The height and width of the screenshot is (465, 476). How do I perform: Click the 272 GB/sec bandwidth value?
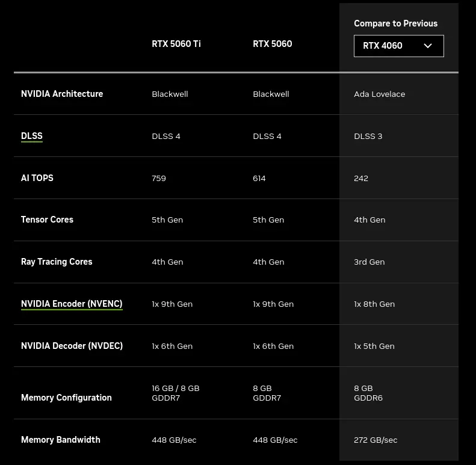376,440
